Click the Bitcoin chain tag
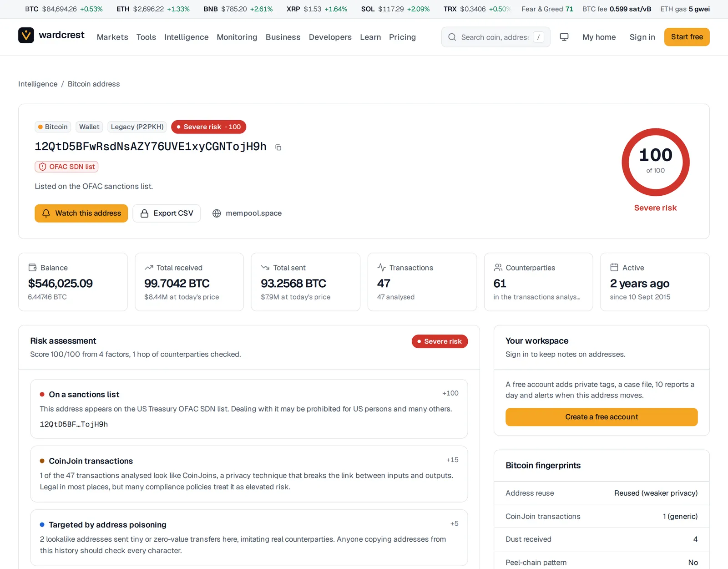The width and height of the screenshot is (728, 569). point(53,127)
